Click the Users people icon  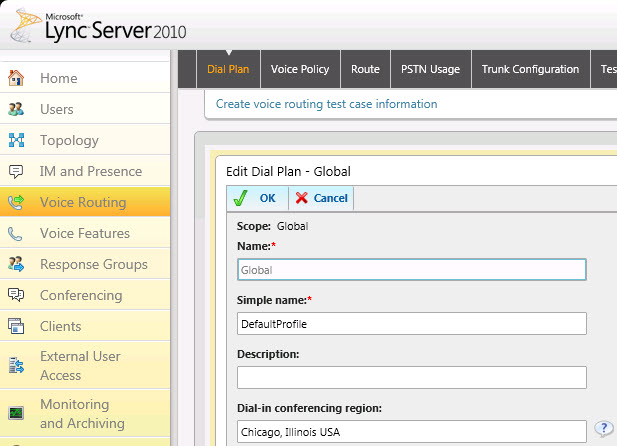tap(16, 109)
